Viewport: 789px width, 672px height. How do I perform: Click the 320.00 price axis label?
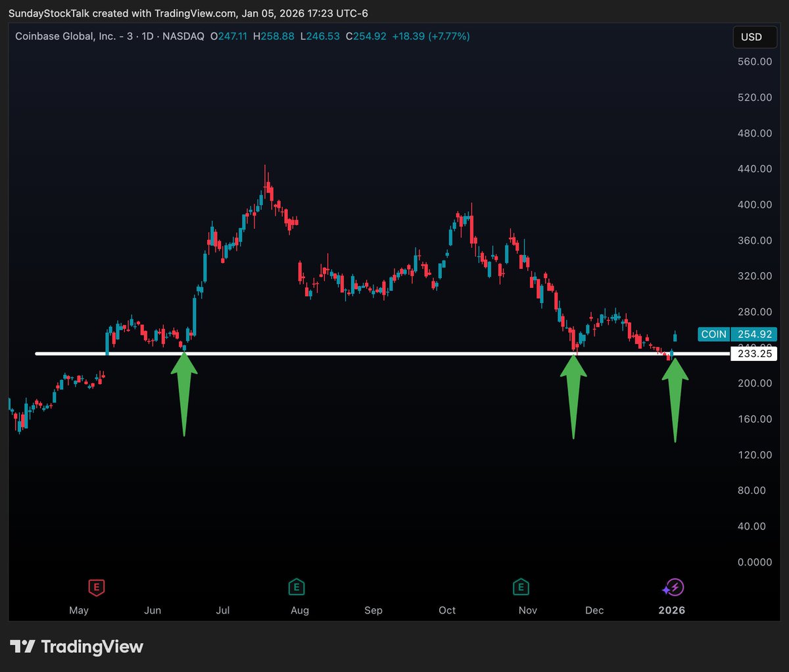(755, 276)
